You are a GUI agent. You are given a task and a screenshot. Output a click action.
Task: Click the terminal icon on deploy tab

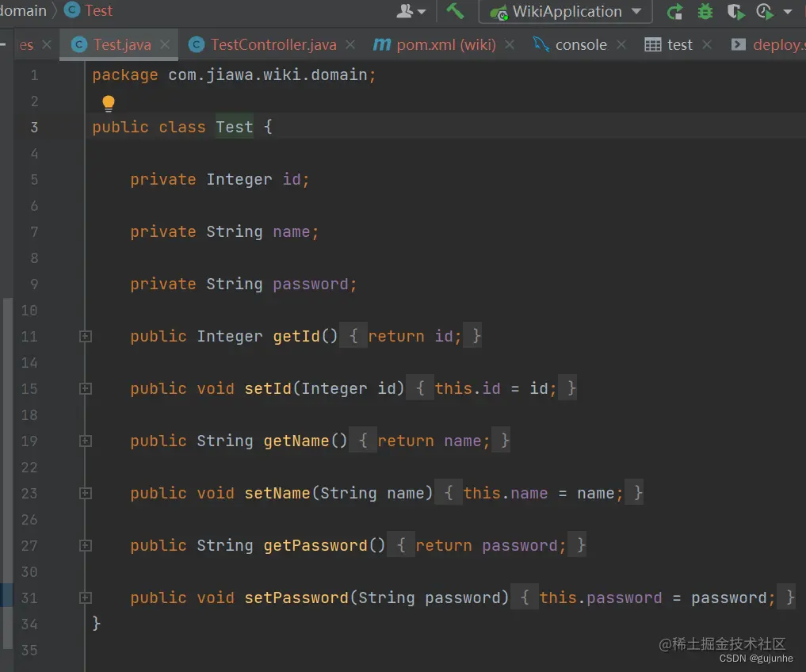point(738,44)
